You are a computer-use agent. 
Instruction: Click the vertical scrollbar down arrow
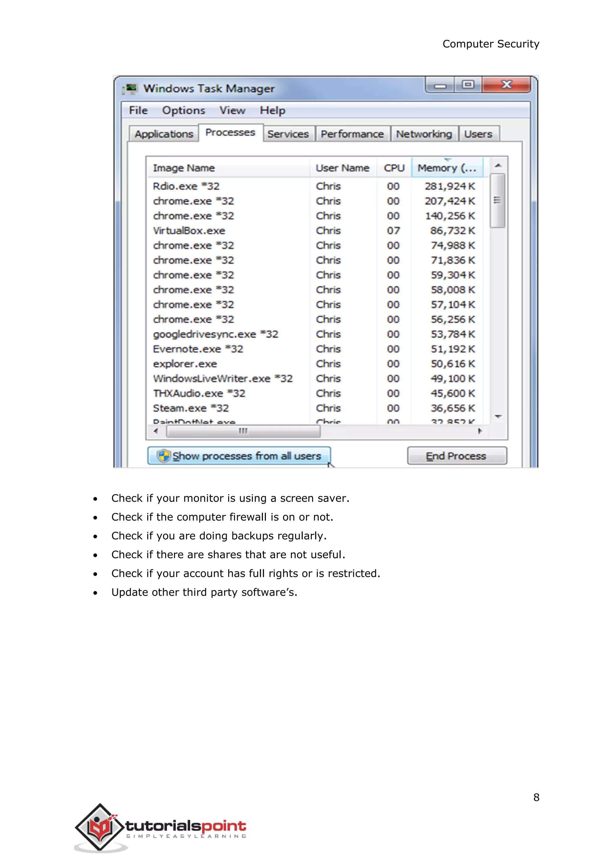(x=498, y=416)
